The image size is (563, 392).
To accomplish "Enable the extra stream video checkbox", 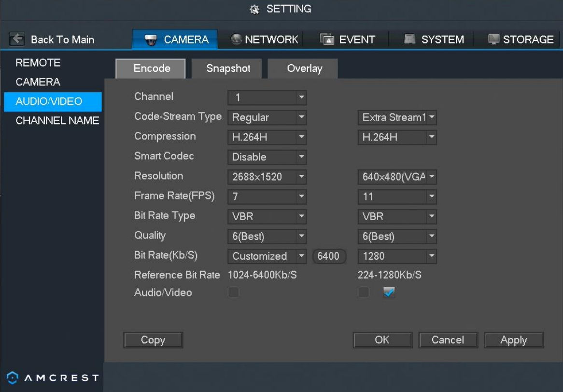I will pos(364,292).
